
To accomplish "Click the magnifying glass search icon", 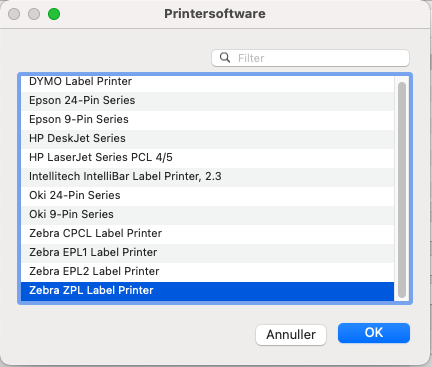I will pos(225,58).
